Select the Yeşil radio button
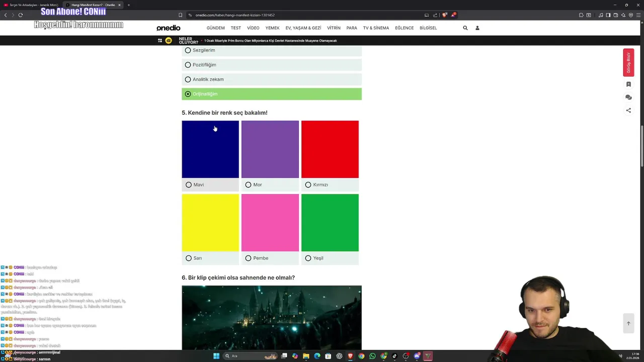Viewport: 644px width, 362px height. 308,258
